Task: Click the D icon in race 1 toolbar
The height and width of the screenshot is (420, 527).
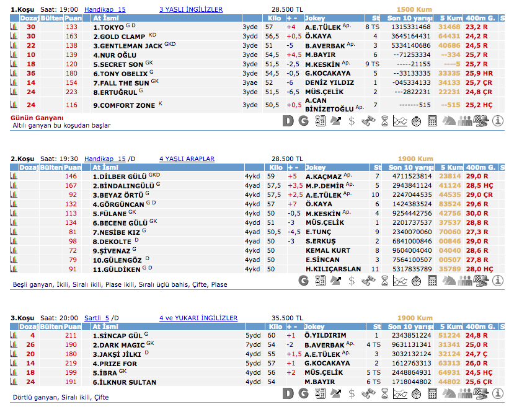Action: tap(288, 121)
